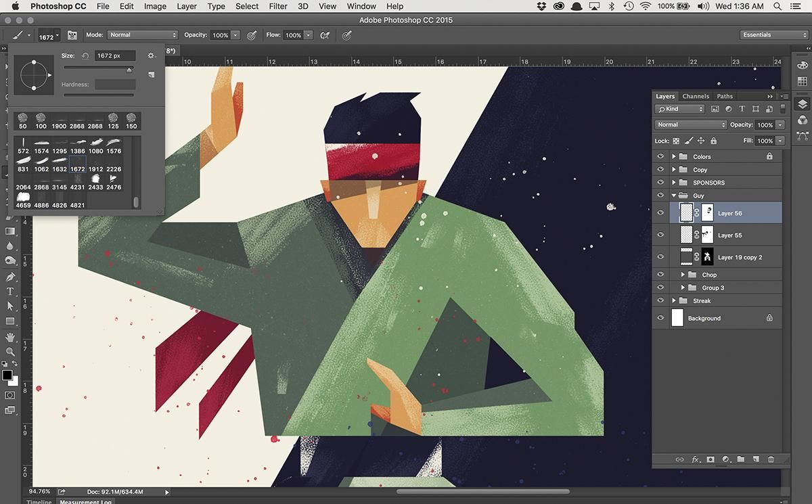Pick the Hand tool
Viewport: 812px width, 504px height.
pos(10,337)
